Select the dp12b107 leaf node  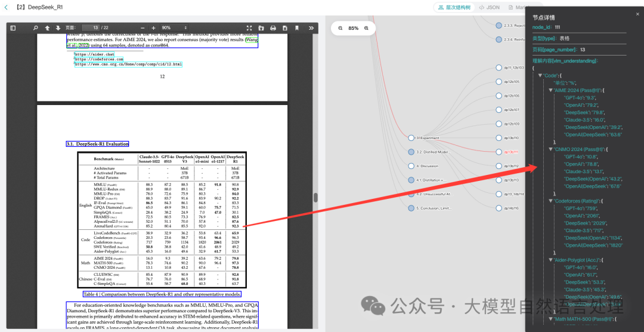click(499, 110)
